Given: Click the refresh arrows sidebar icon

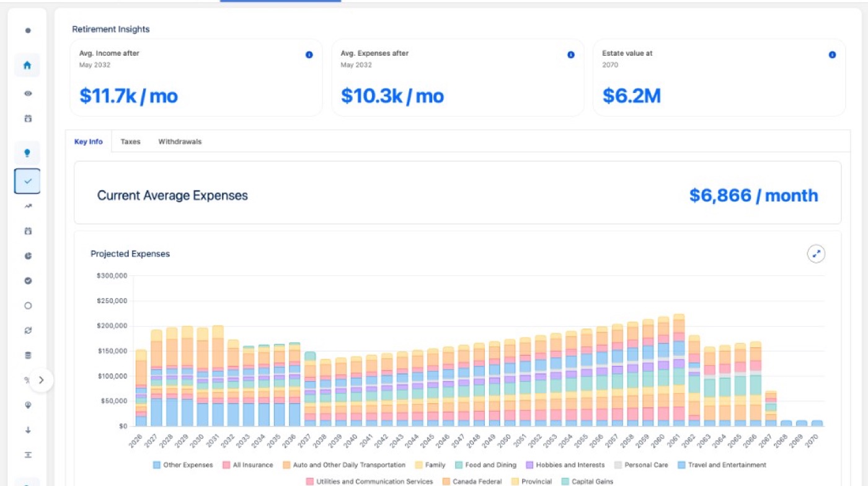Looking at the screenshot, I should point(27,330).
